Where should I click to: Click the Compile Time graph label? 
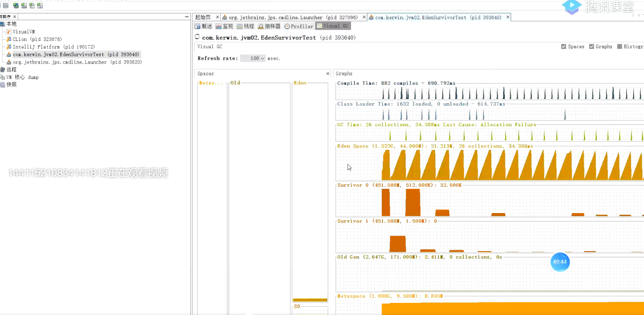[397, 83]
